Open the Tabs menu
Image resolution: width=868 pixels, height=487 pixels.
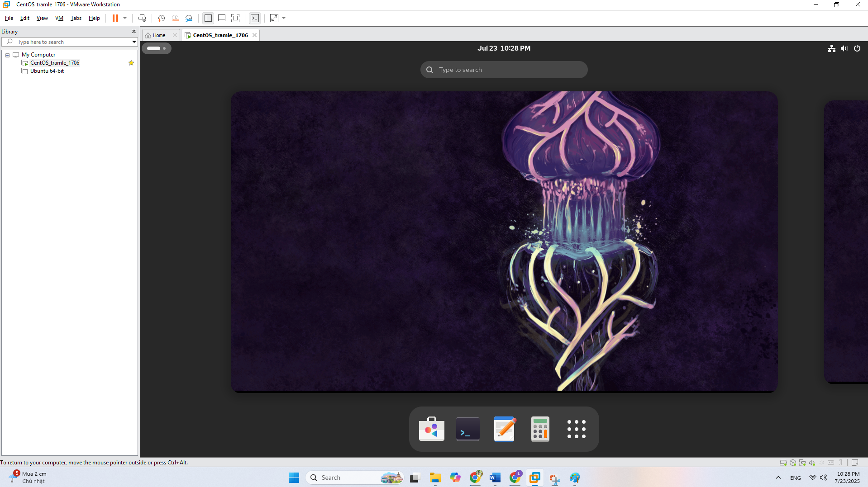76,18
